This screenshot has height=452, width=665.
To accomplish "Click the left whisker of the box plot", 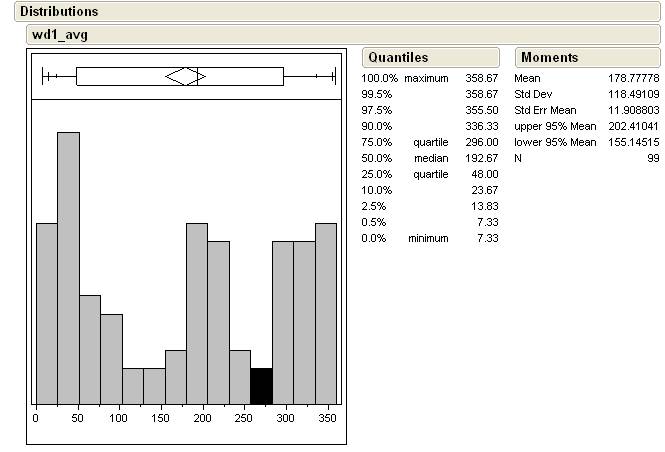I will click(x=60, y=76).
